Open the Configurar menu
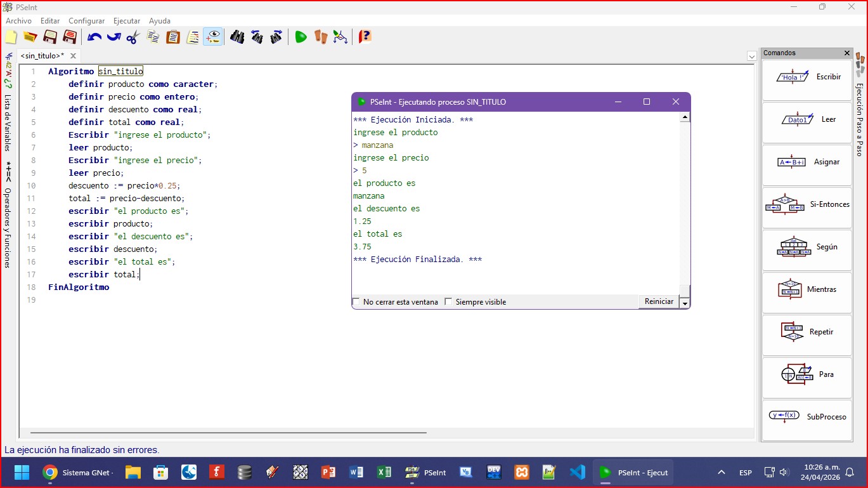 (x=86, y=21)
